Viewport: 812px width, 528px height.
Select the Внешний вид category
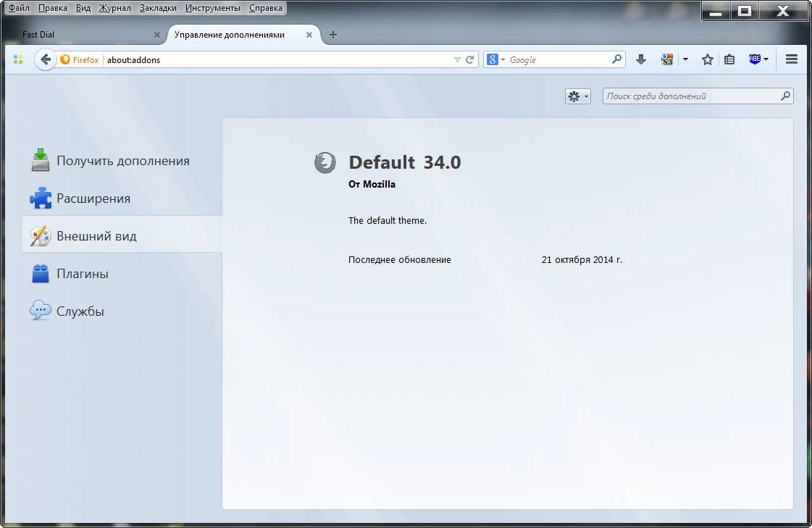(x=122, y=235)
